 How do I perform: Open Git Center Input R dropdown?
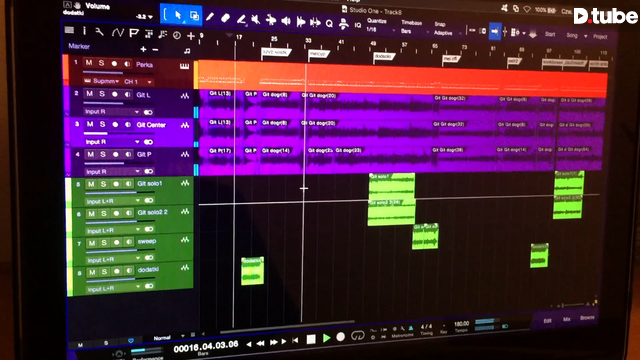(112, 142)
